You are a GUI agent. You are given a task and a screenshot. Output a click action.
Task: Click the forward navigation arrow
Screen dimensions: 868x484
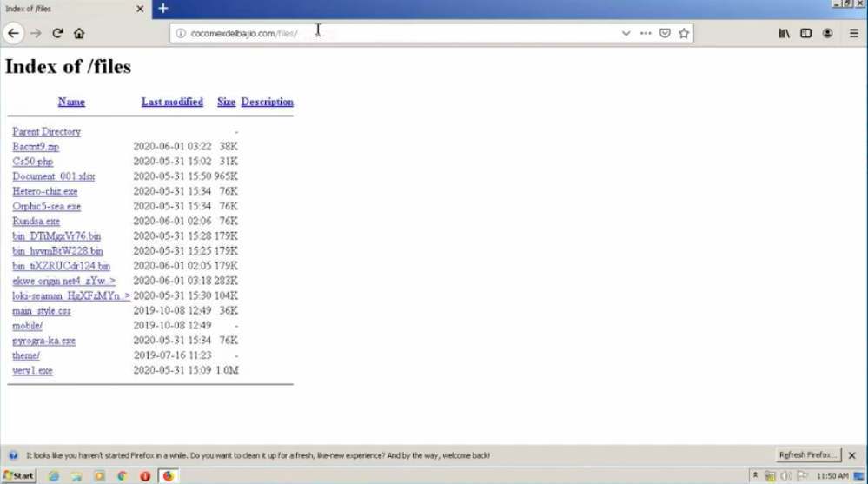pyautogui.click(x=36, y=33)
